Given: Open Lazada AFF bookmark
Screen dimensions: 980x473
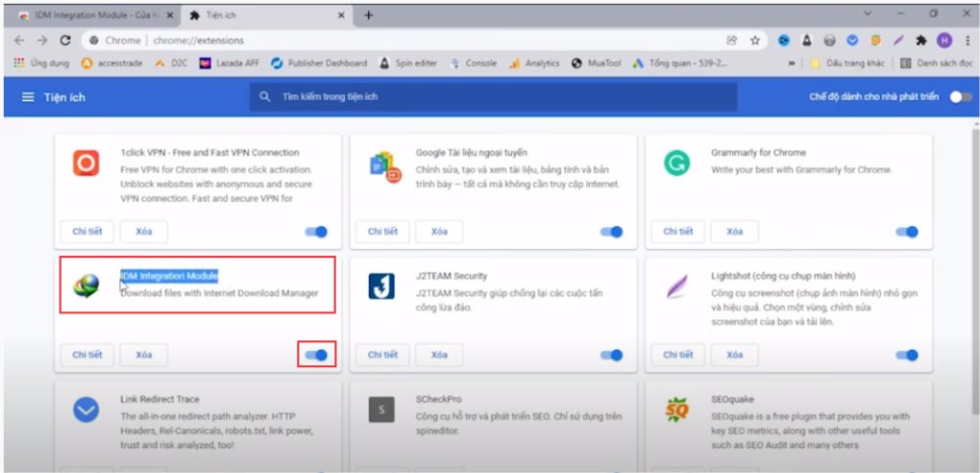Looking at the screenshot, I should point(229,63).
